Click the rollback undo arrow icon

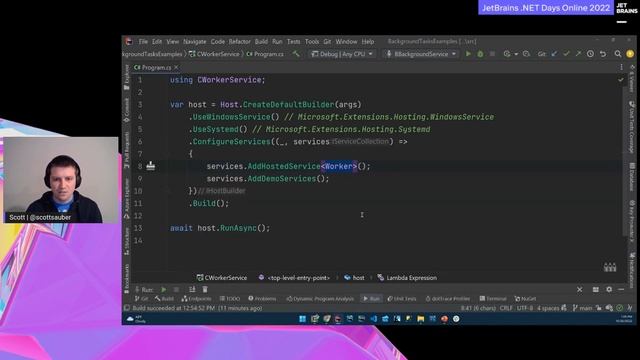point(603,54)
